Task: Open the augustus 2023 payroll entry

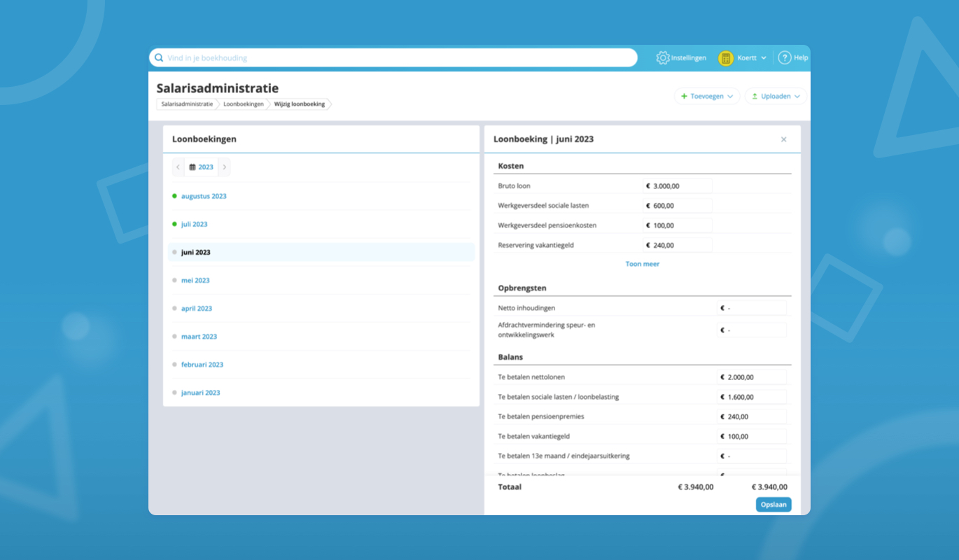Action: 204,197
